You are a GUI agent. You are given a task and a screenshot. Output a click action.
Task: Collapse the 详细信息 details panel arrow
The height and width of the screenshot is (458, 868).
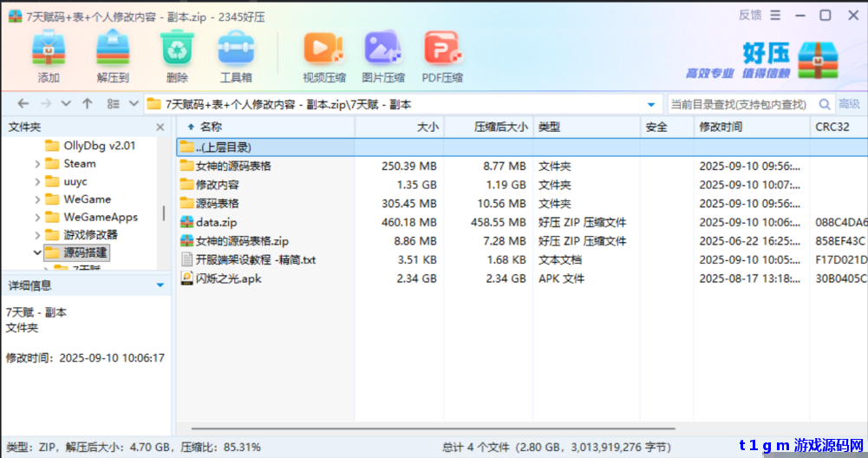tap(160, 285)
